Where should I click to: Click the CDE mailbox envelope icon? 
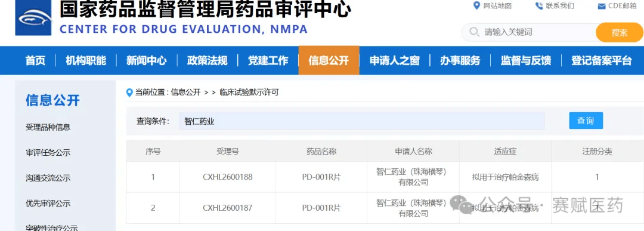(x=601, y=6)
